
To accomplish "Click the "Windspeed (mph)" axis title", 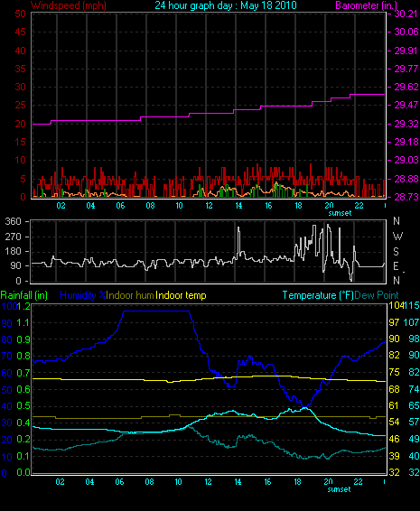I will pos(69,5).
